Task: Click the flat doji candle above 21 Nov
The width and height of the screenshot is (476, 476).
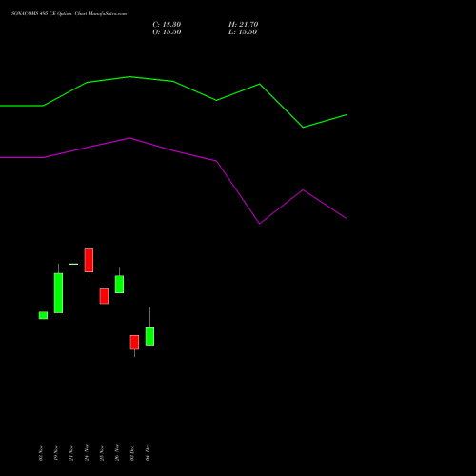Action: tap(73, 264)
